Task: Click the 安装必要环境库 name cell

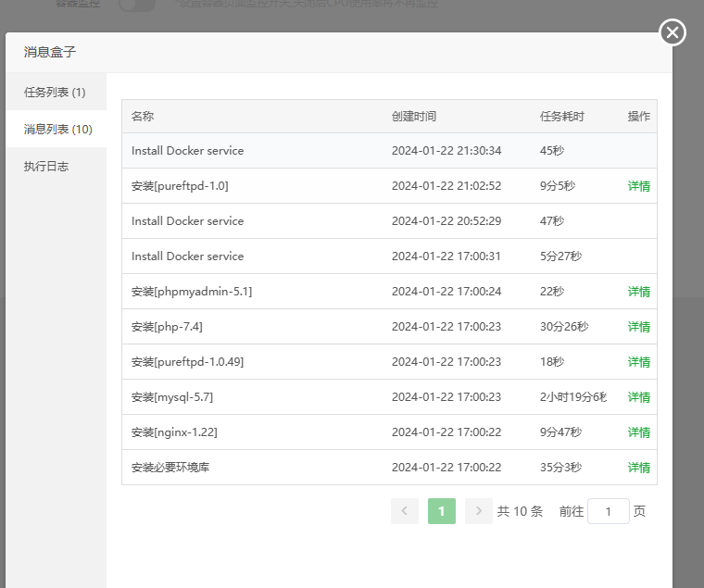Action: (x=170, y=468)
